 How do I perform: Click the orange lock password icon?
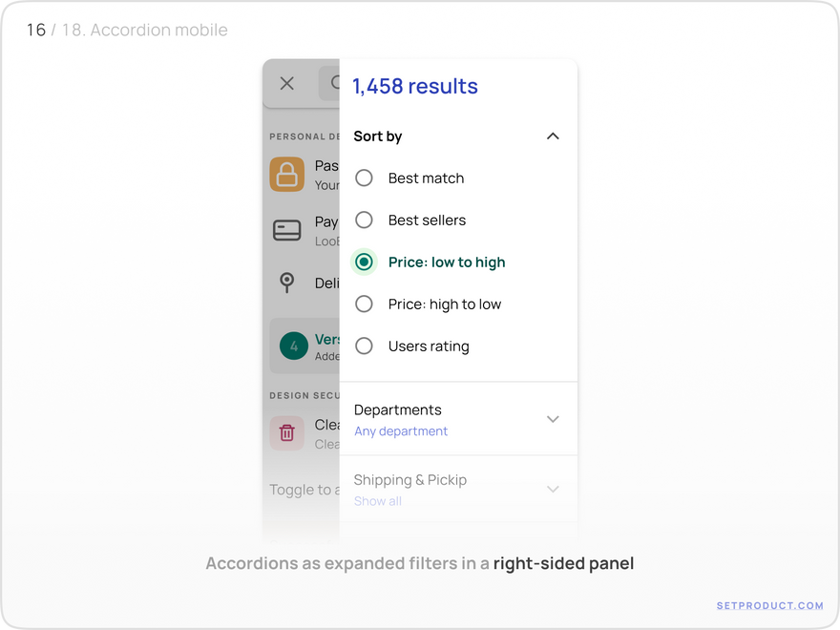tap(287, 174)
